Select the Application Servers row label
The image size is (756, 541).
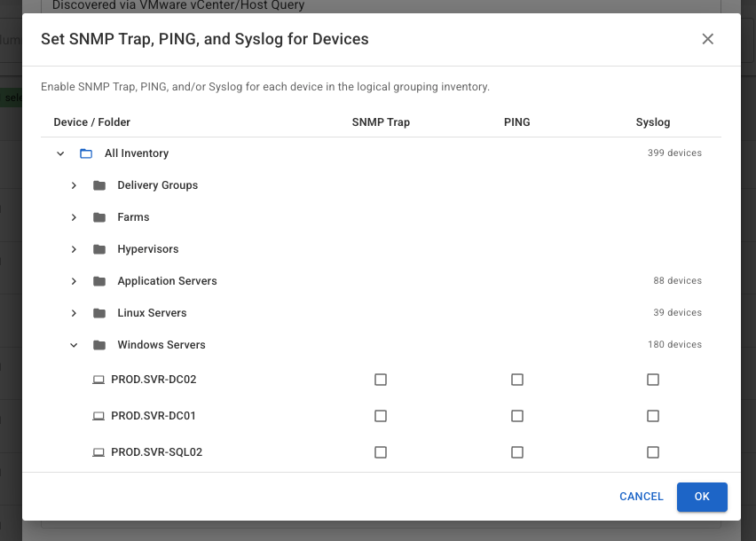168,281
